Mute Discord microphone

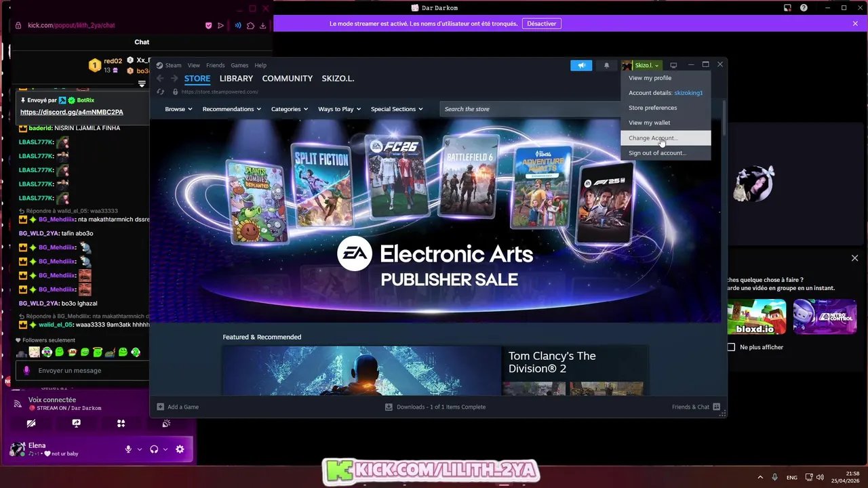point(128,449)
